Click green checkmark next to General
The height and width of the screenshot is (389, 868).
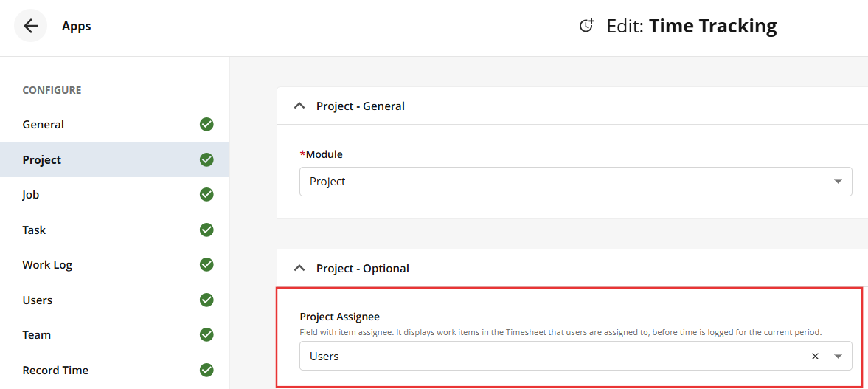[206, 124]
